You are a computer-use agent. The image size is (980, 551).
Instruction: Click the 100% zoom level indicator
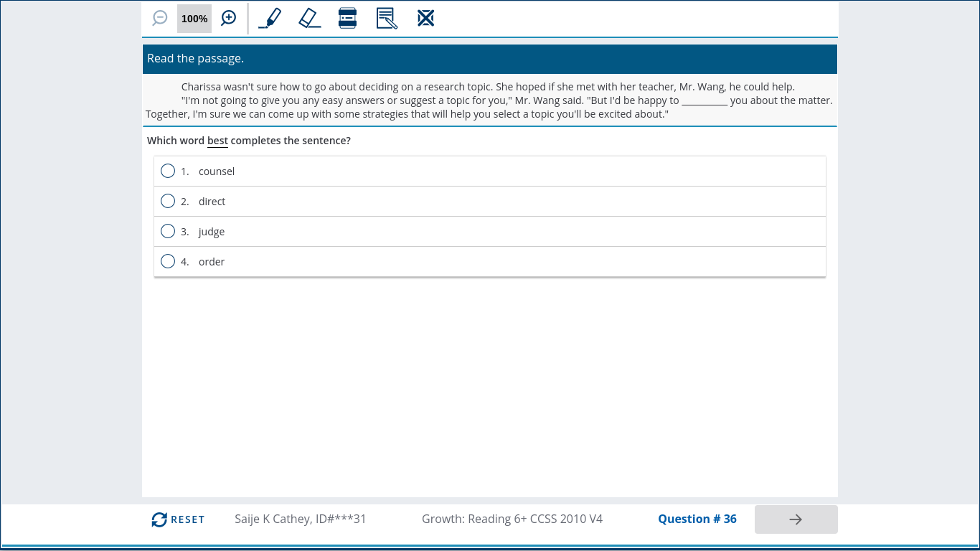(194, 19)
